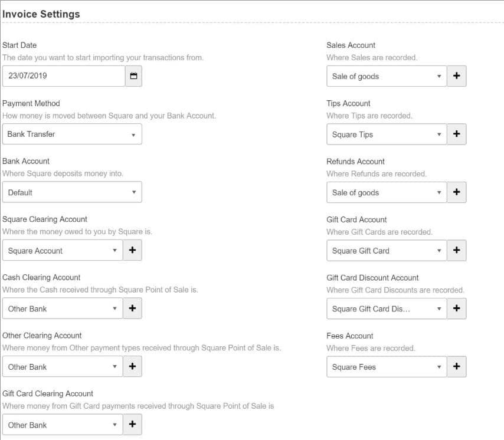Click the plus button beside Fees Account
Image resolution: width=504 pixels, height=440 pixels.
(456, 367)
